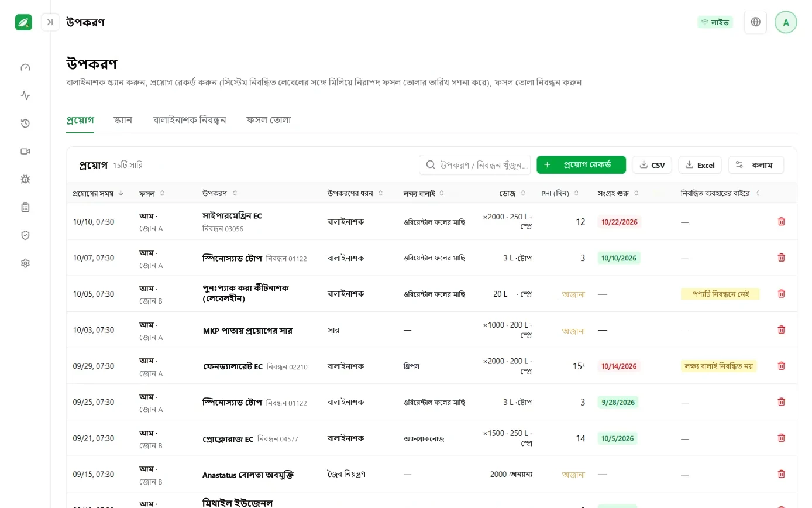Open the user avatar A menu

pos(786,22)
